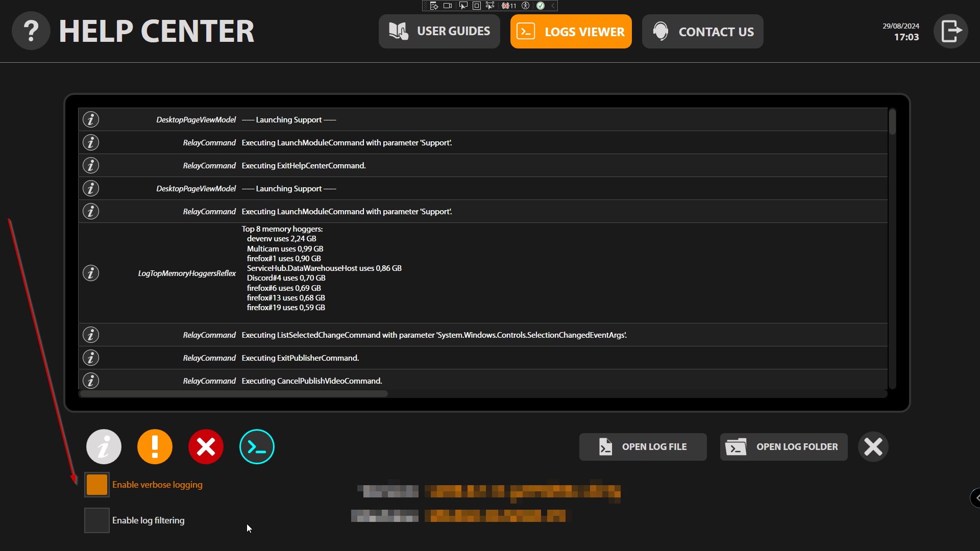Open the LOGS VIEWER tab

tap(571, 31)
